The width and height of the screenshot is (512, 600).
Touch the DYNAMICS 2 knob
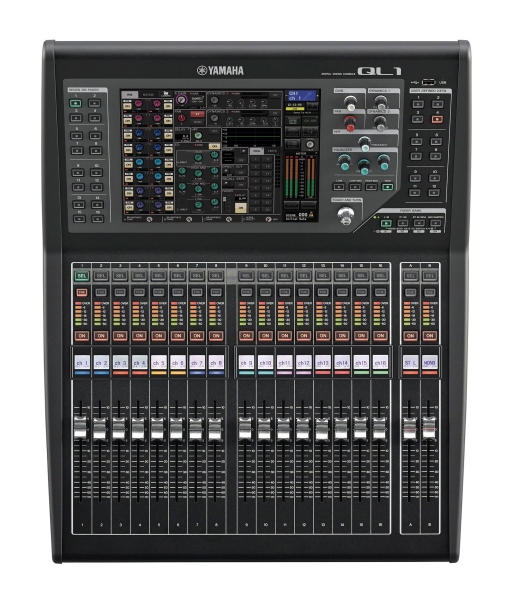tap(380, 122)
